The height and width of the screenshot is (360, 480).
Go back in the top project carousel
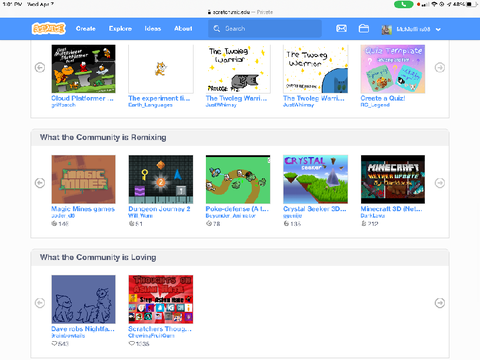(40, 68)
